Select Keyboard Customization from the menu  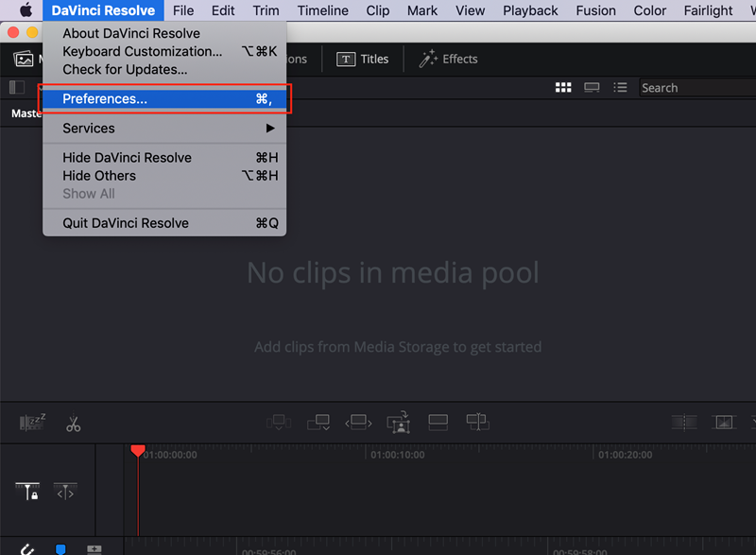point(164,51)
